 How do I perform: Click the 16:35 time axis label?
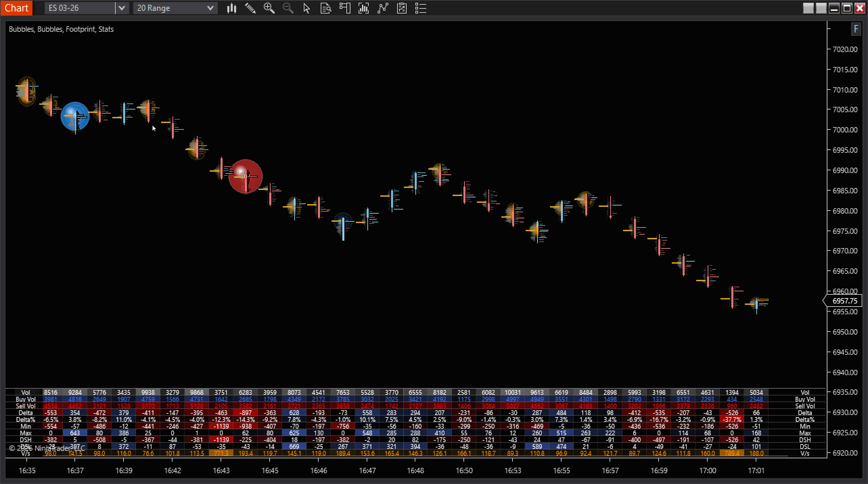pyautogui.click(x=27, y=470)
